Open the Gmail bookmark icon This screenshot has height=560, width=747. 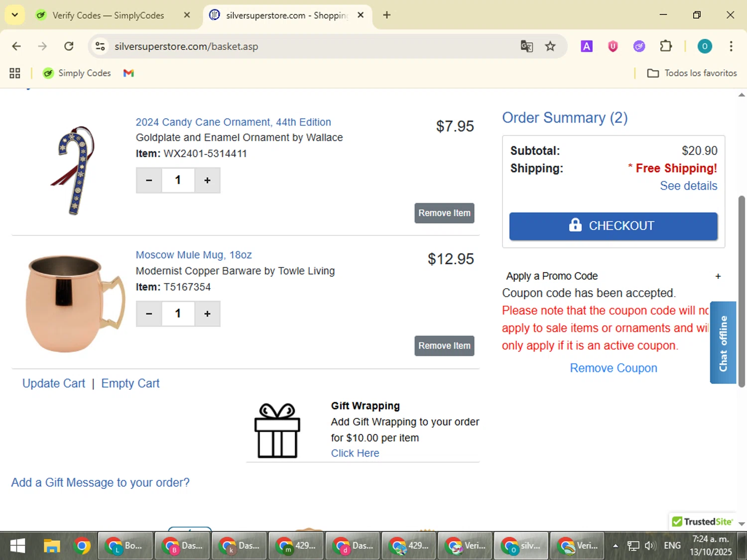(128, 73)
